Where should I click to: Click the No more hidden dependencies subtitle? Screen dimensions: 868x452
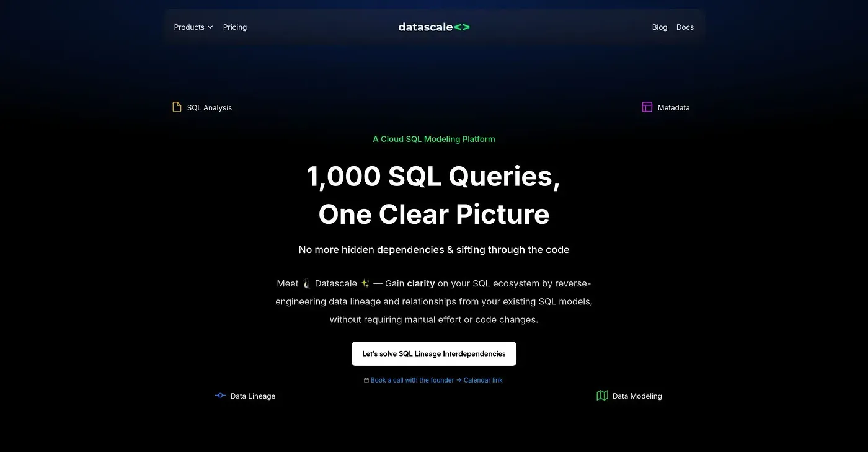(434, 250)
